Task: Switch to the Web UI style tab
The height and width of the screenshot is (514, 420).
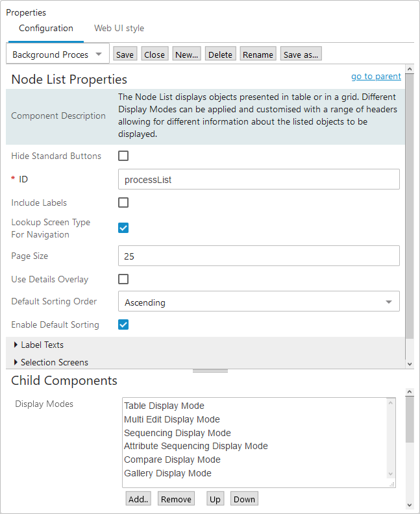Action: 119,29
